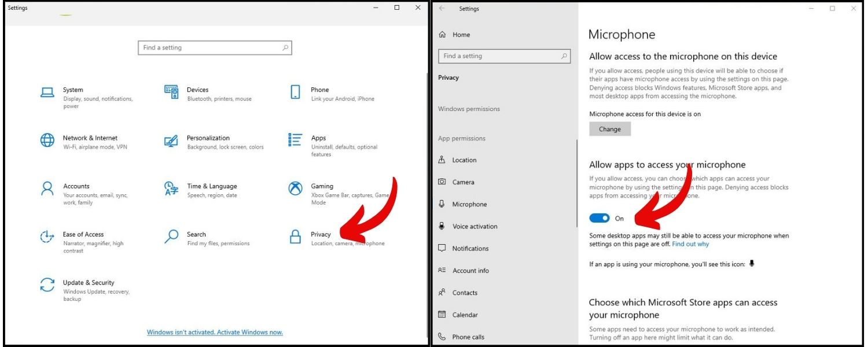
Task: Open Home in the Settings sidebar
Action: (x=461, y=35)
